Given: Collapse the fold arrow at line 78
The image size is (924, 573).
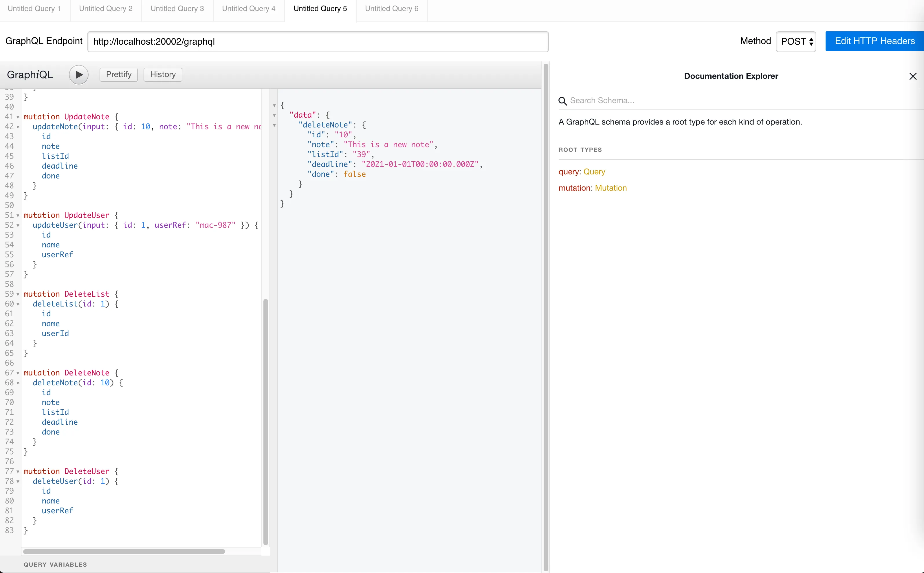Looking at the screenshot, I should pos(18,482).
